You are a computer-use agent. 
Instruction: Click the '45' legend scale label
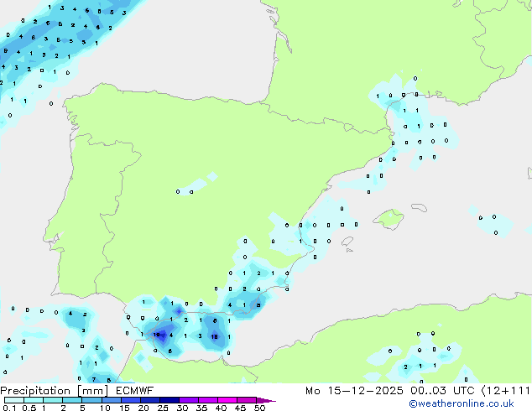point(240,408)
